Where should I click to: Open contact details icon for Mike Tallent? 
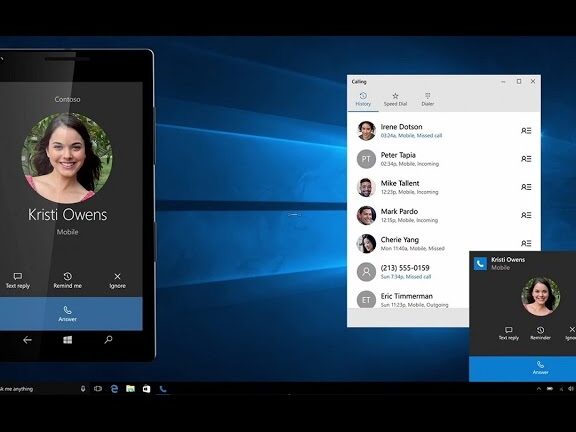click(x=526, y=187)
